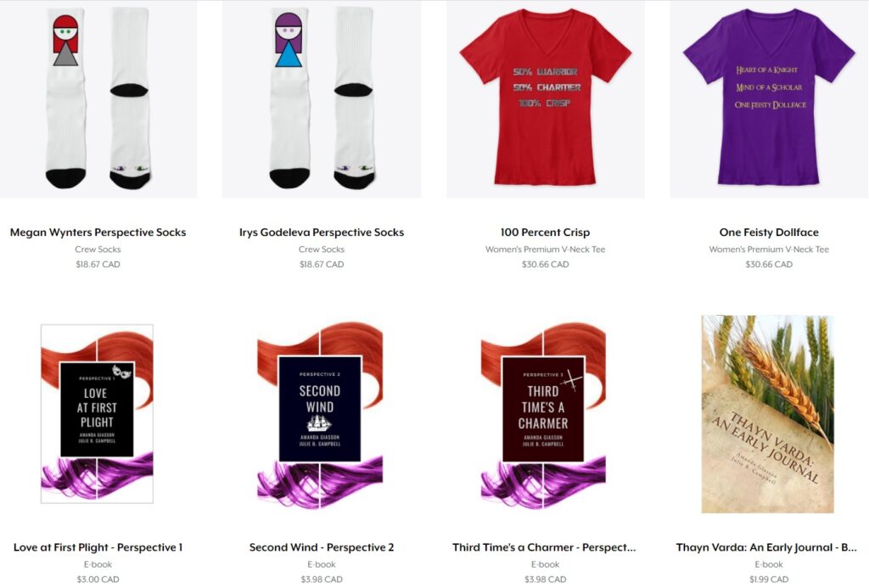Open Second Wind book cover
Image resolution: width=869 pixels, height=588 pixels.
(x=320, y=415)
